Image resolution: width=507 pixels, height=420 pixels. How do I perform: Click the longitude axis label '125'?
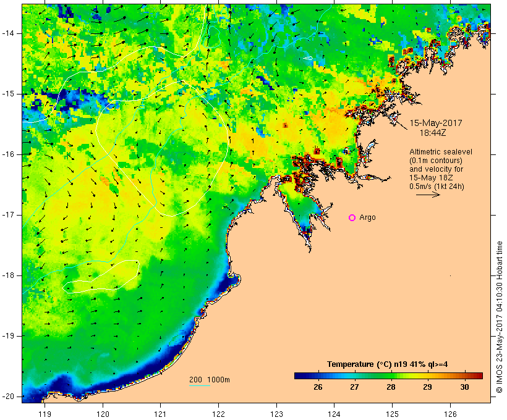pos(393,414)
